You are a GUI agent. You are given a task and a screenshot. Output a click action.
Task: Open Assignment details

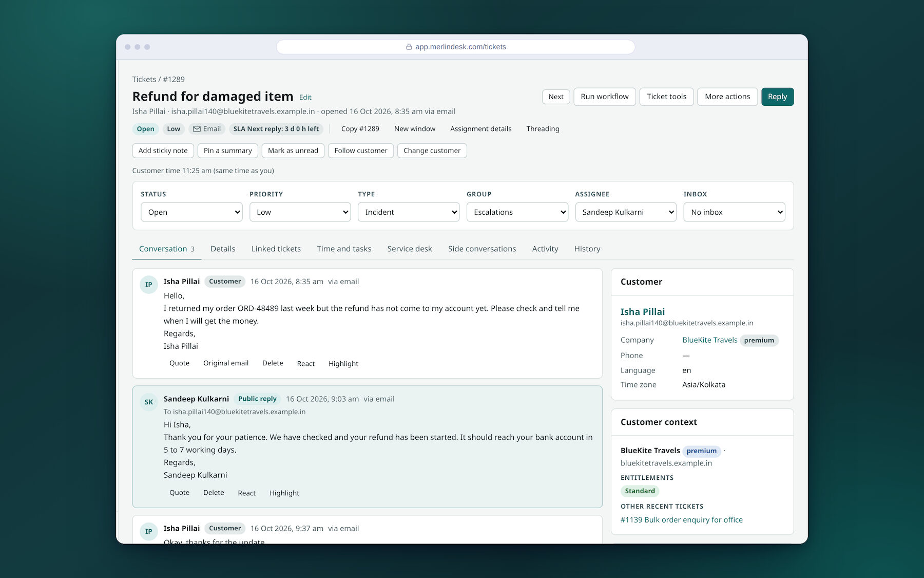(x=481, y=129)
